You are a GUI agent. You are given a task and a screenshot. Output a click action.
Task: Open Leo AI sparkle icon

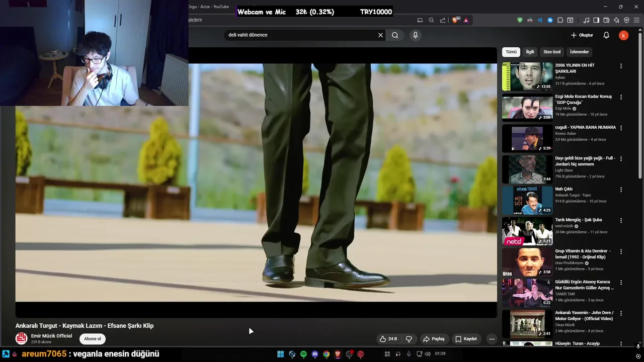tap(616, 20)
